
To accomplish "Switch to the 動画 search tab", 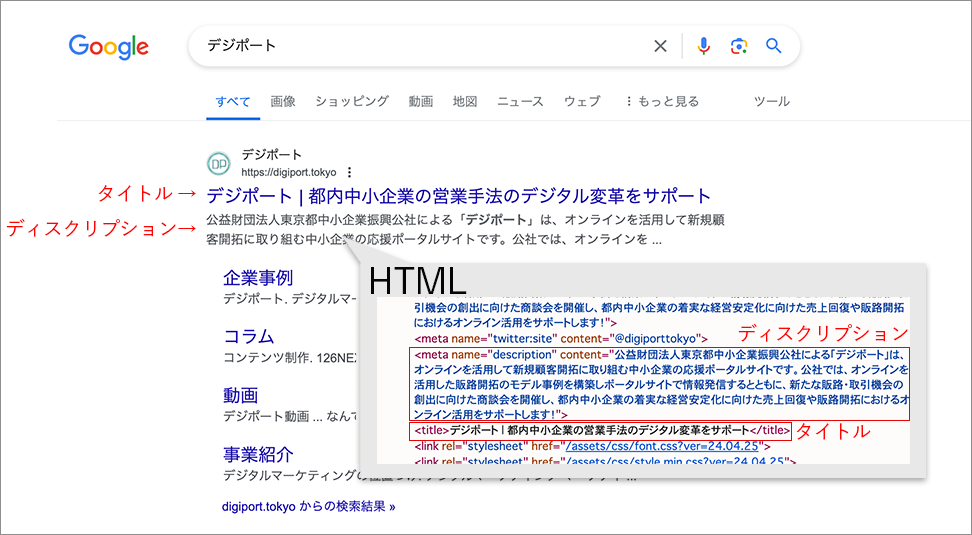I will pos(420,101).
